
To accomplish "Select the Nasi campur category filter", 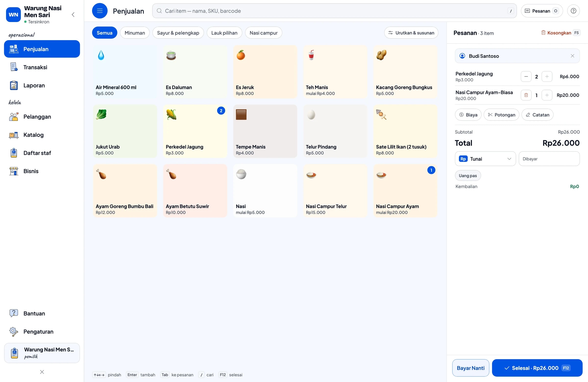I will coord(263,33).
